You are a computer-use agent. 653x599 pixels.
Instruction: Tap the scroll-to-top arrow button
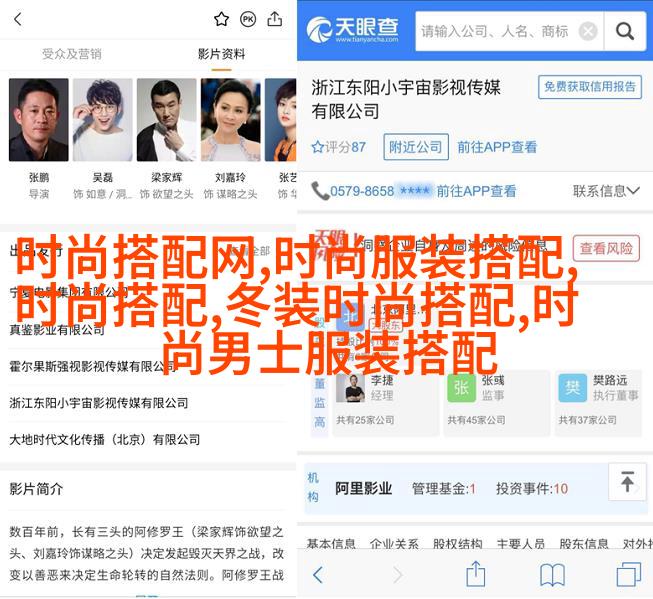(x=627, y=482)
